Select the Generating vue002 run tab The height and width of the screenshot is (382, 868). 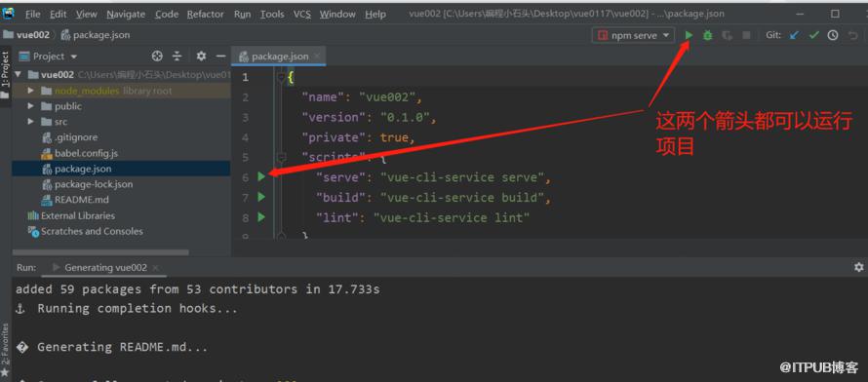[105, 268]
